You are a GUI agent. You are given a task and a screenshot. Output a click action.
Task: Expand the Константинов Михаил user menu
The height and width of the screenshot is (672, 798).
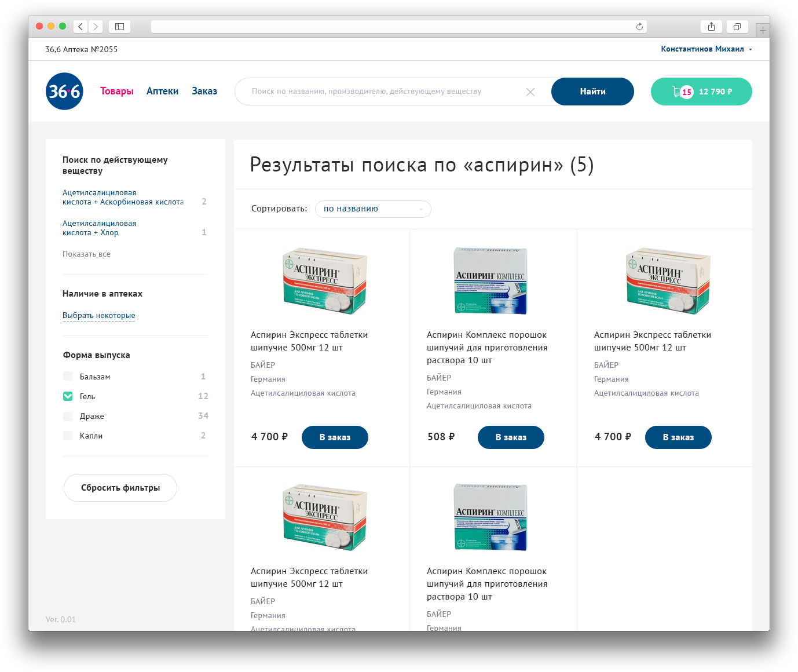[x=707, y=49]
